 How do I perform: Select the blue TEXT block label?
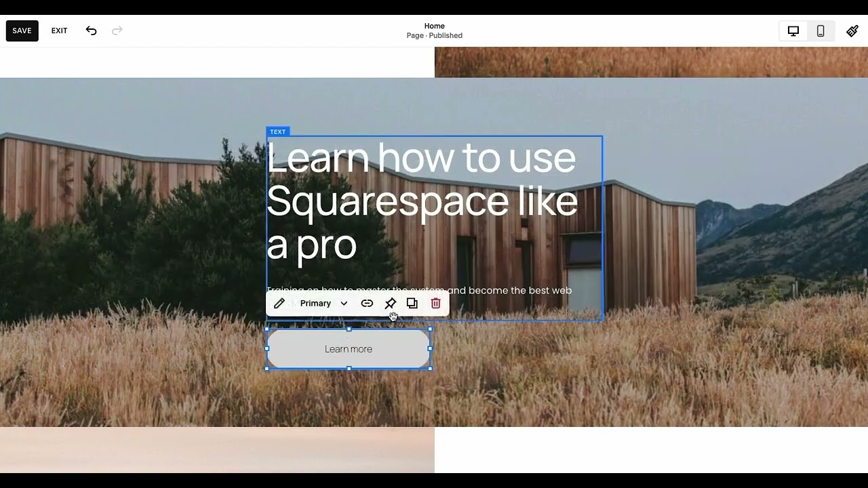coord(277,131)
